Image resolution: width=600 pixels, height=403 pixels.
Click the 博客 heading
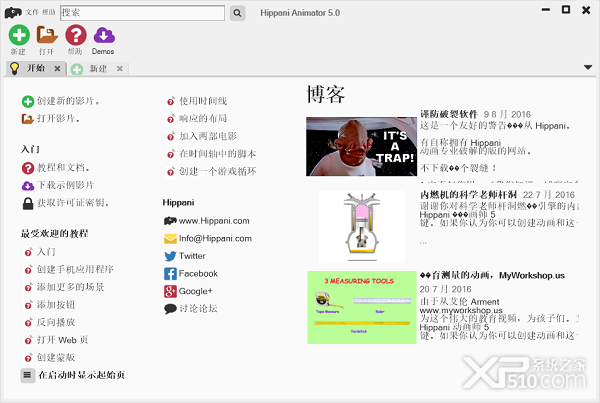coord(326,95)
